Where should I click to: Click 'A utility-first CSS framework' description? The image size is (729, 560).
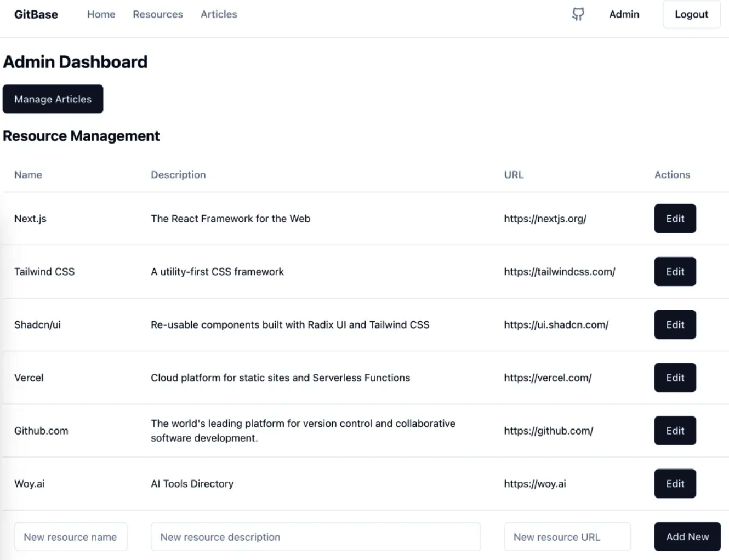217,272
